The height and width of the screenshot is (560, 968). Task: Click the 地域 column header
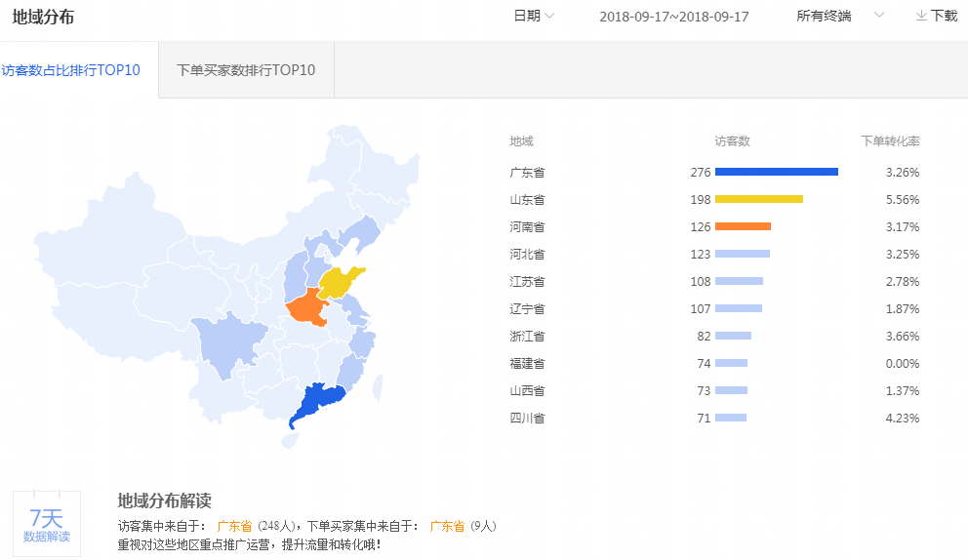pyautogui.click(x=521, y=141)
